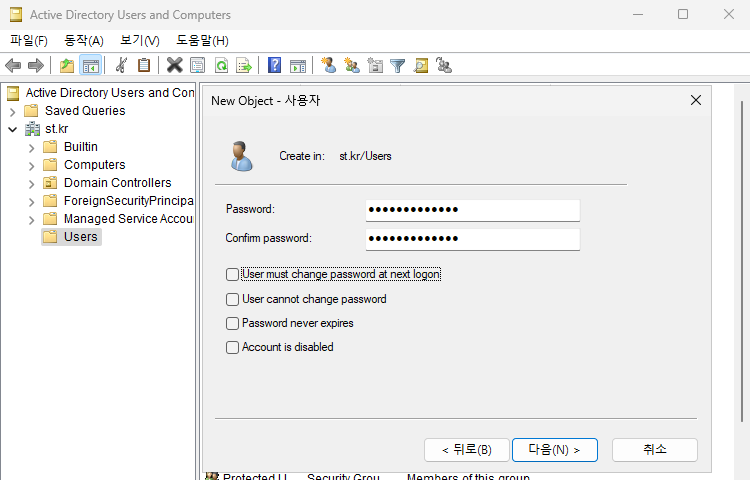Collapse the st.kr domain node
This screenshot has width=750, height=480.
12,130
